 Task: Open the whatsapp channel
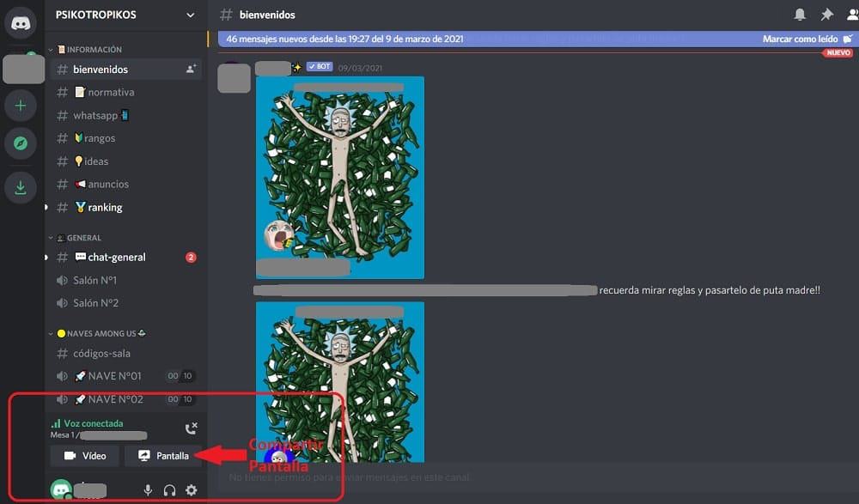tap(125, 115)
